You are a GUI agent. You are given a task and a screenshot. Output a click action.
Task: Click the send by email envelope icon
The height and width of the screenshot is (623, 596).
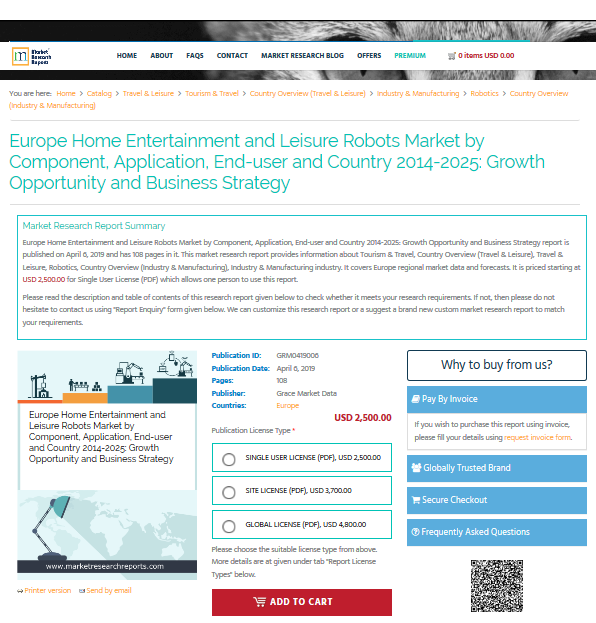(82, 591)
